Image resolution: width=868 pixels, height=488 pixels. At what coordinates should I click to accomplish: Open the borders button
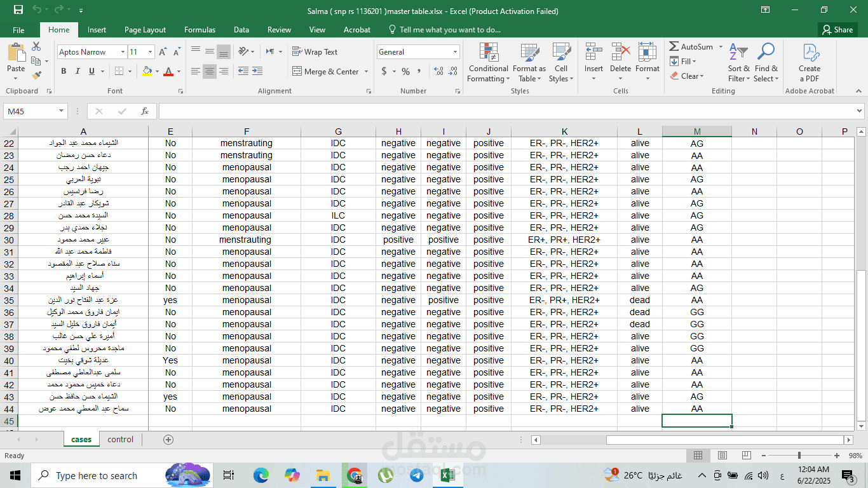[119, 71]
